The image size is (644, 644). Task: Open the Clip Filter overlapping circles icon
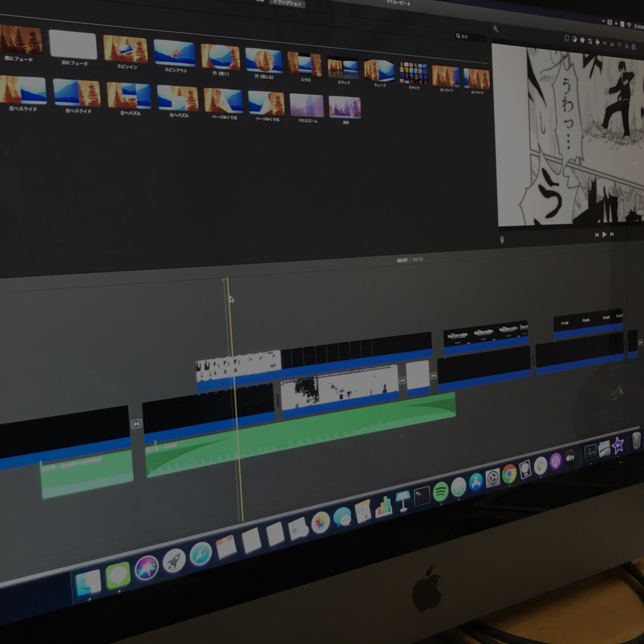pyautogui.click(x=627, y=46)
